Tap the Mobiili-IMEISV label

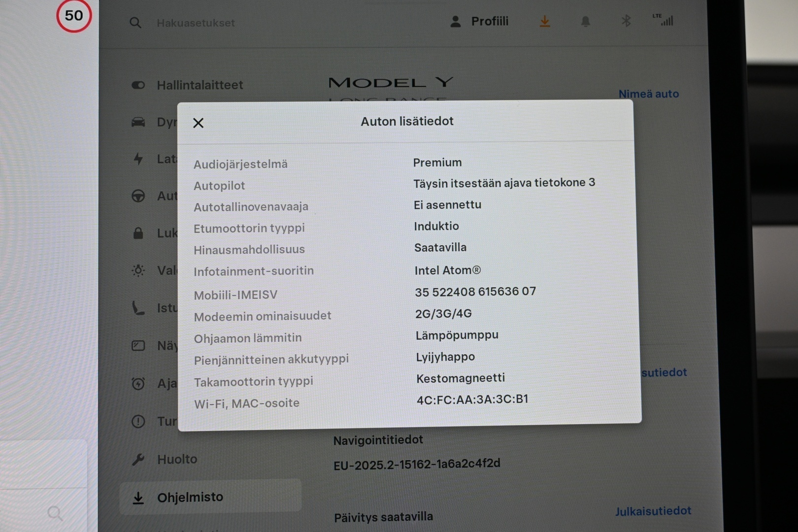click(235, 295)
